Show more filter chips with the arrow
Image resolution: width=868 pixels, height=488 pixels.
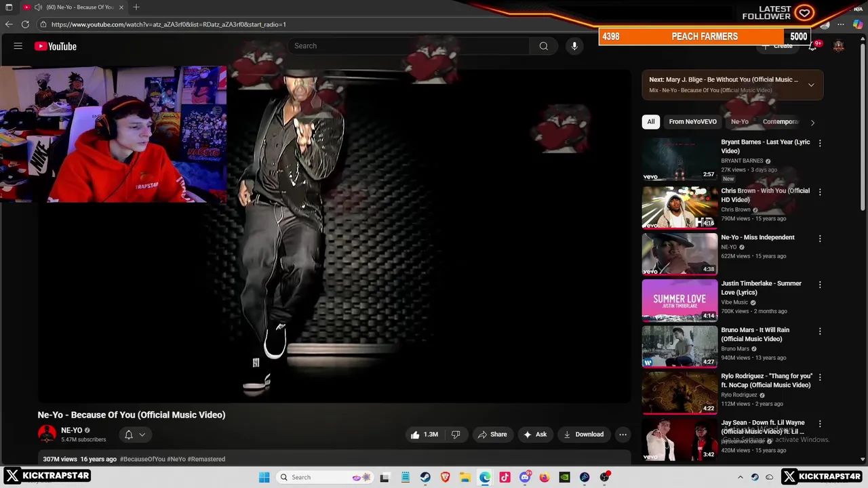tap(812, 123)
